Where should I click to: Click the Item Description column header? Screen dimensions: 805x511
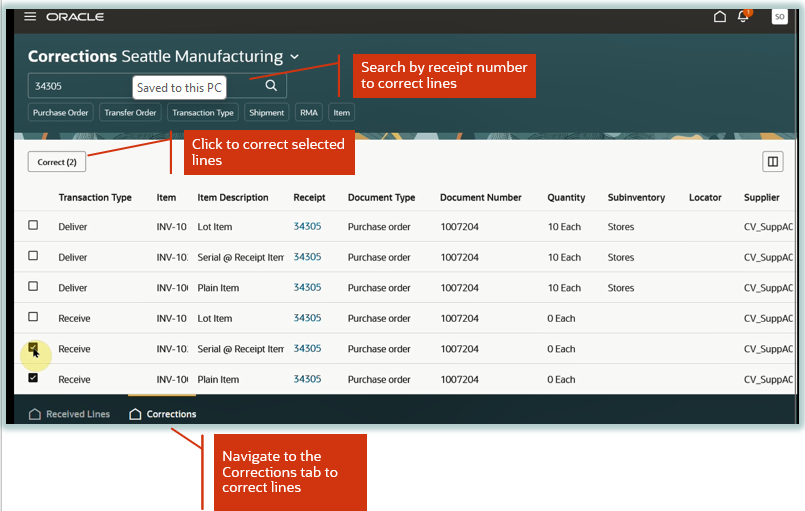click(233, 197)
